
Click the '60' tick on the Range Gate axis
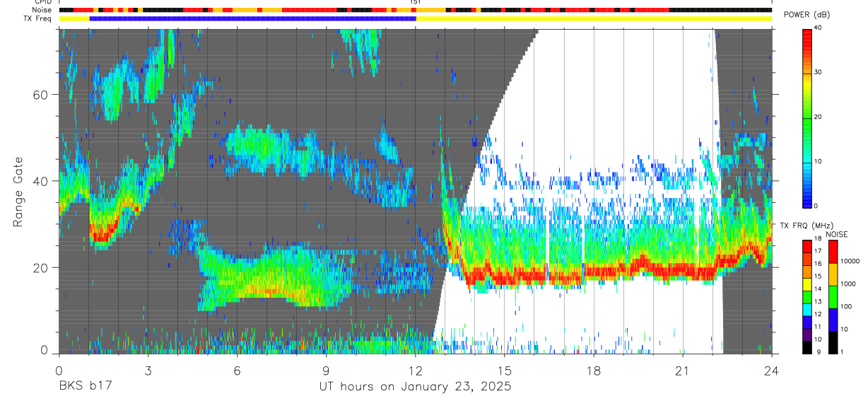point(41,94)
